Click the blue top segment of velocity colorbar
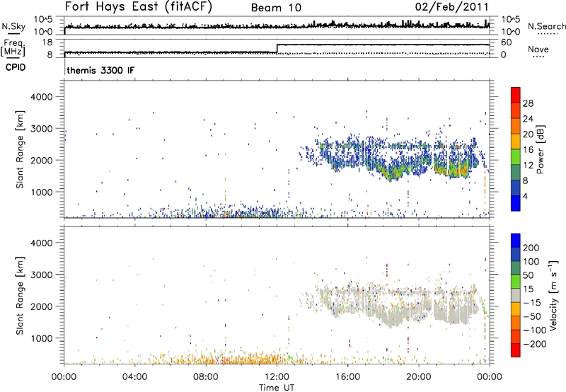566x392 pixels. coord(516,241)
